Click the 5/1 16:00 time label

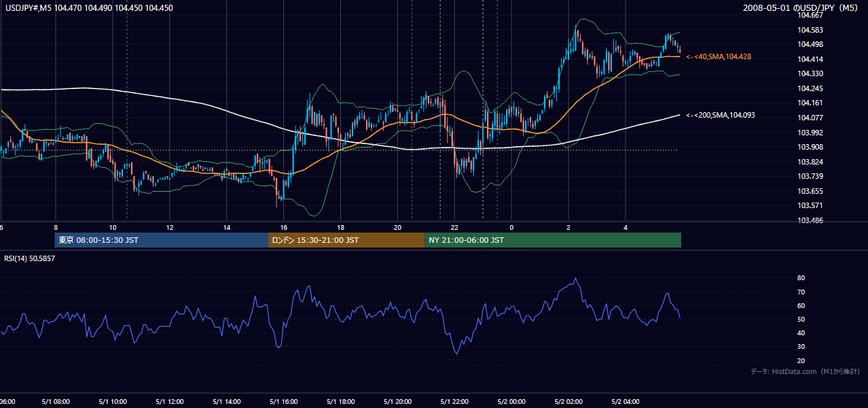point(284,402)
